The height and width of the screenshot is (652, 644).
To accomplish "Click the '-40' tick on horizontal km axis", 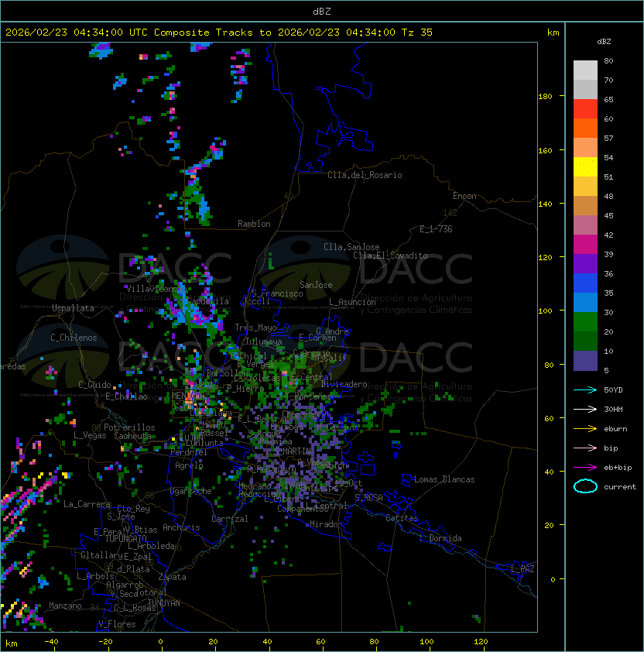I will coord(51,642).
